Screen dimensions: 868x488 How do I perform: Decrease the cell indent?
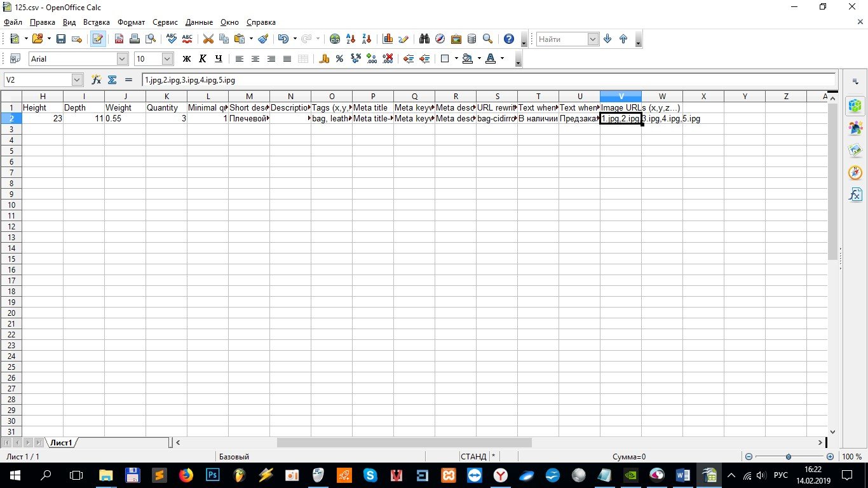coord(409,58)
